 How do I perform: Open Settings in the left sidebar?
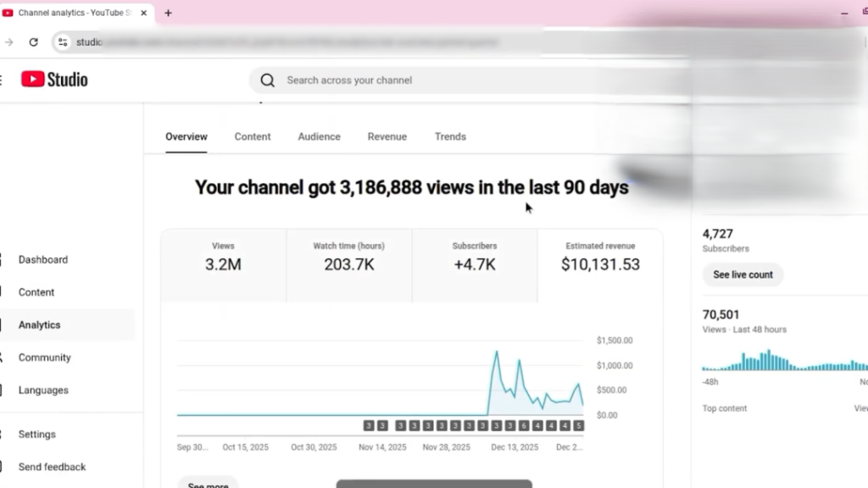(x=37, y=435)
